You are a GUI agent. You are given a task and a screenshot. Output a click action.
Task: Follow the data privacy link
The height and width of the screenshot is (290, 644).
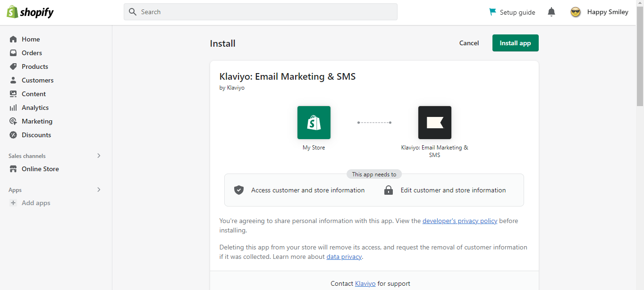pyautogui.click(x=344, y=257)
